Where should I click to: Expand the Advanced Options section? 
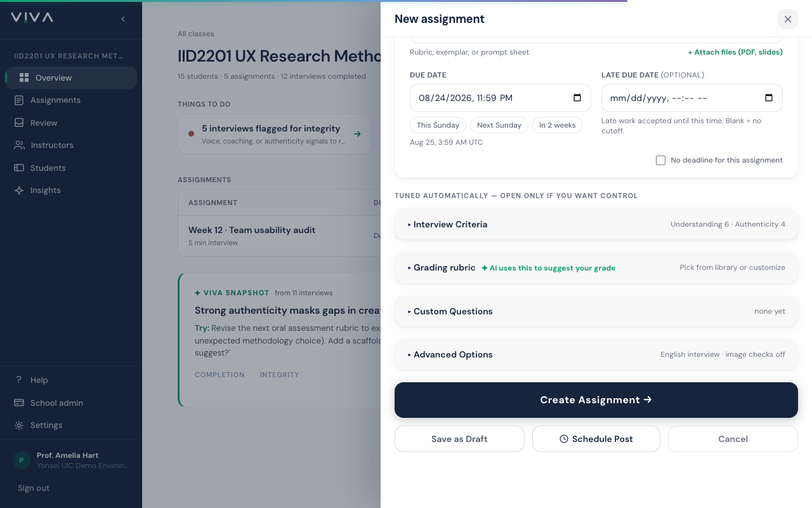click(x=596, y=354)
